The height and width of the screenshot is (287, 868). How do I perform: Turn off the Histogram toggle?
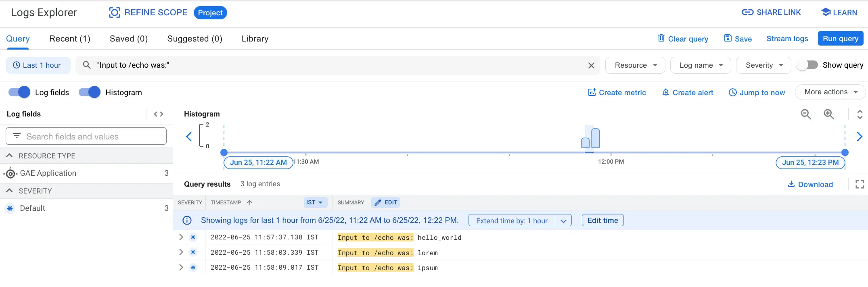coord(90,92)
